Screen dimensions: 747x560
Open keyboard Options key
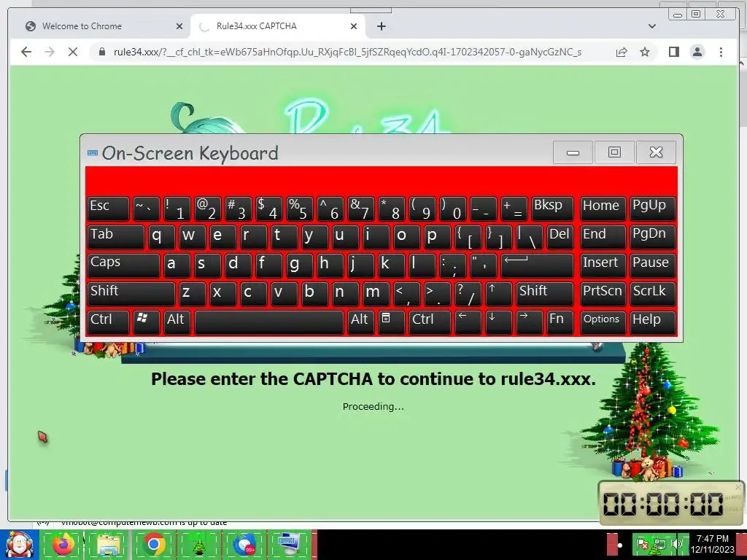603,322
